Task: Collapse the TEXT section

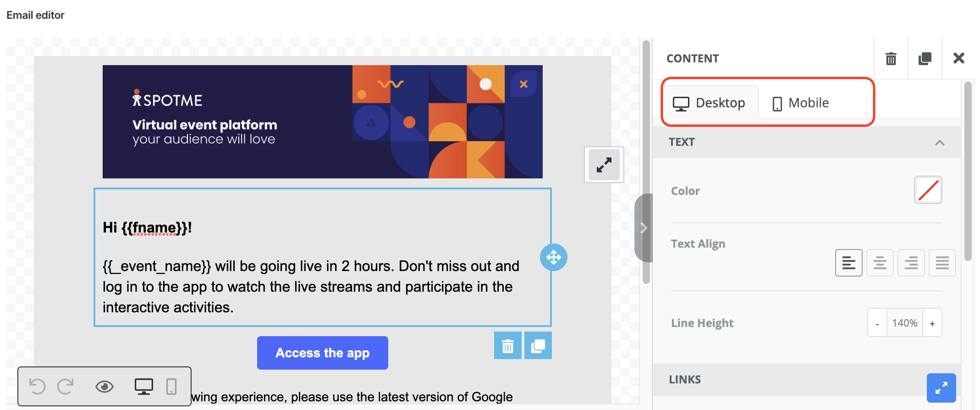Action: click(940, 143)
